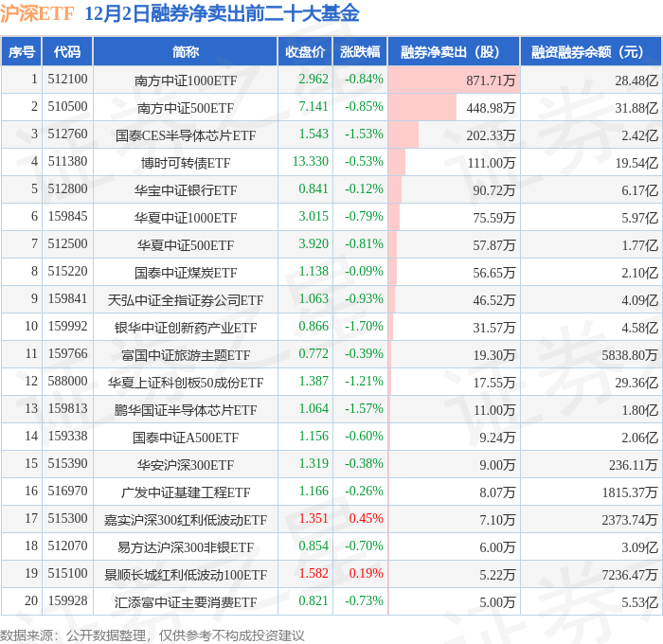Click the red change value 0.45%
This screenshot has height=644, width=663.
[367, 519]
